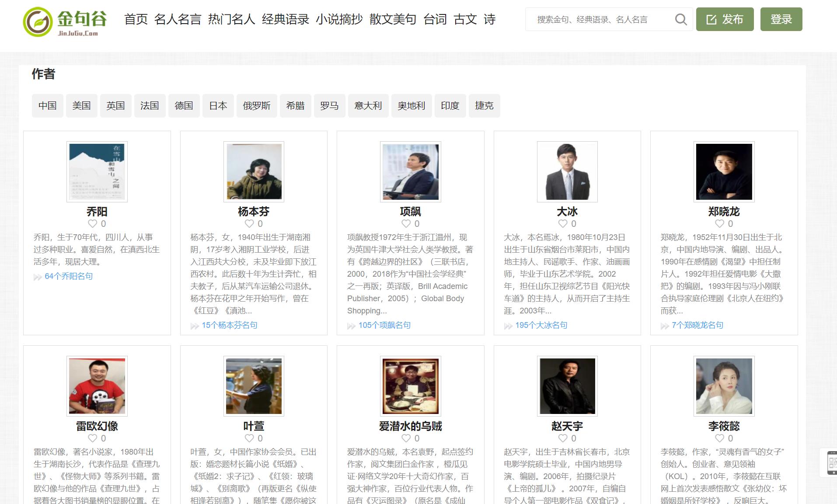Viewport: 837px width, 504px height.
Task: Open the 105个项飙名句 link
Action: [x=384, y=325]
